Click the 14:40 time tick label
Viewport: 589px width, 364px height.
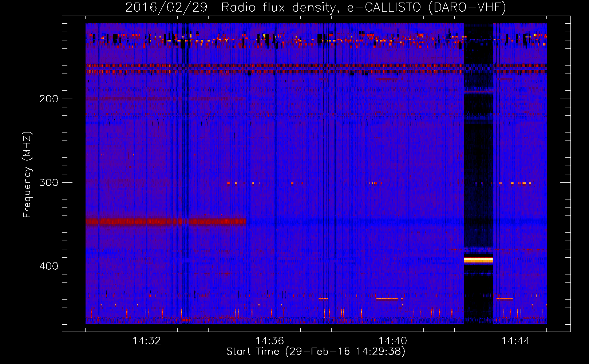coord(393,341)
